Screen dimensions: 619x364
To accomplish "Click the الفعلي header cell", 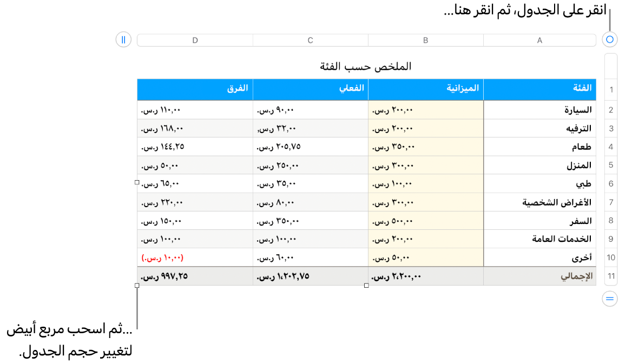I will 310,90.
